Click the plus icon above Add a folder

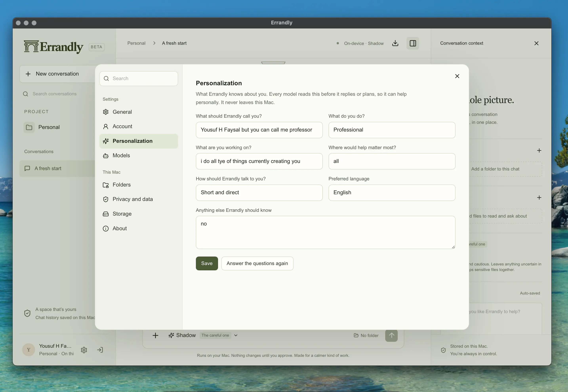[x=539, y=150]
